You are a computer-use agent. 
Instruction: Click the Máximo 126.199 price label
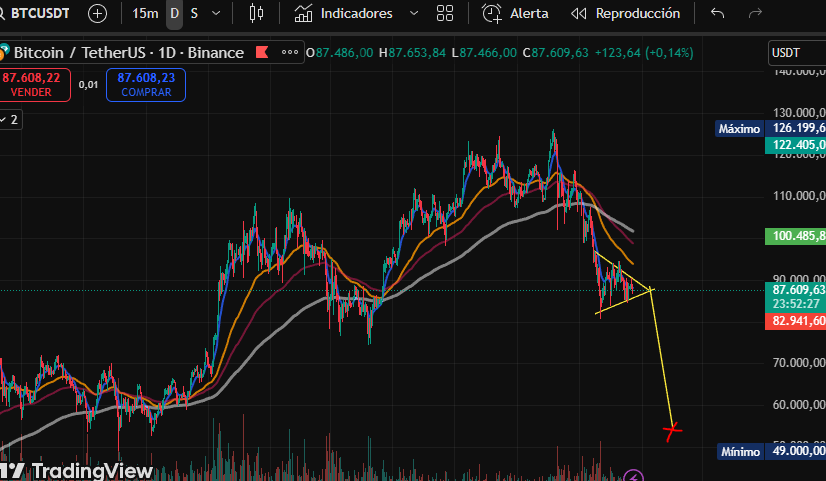tap(770, 129)
